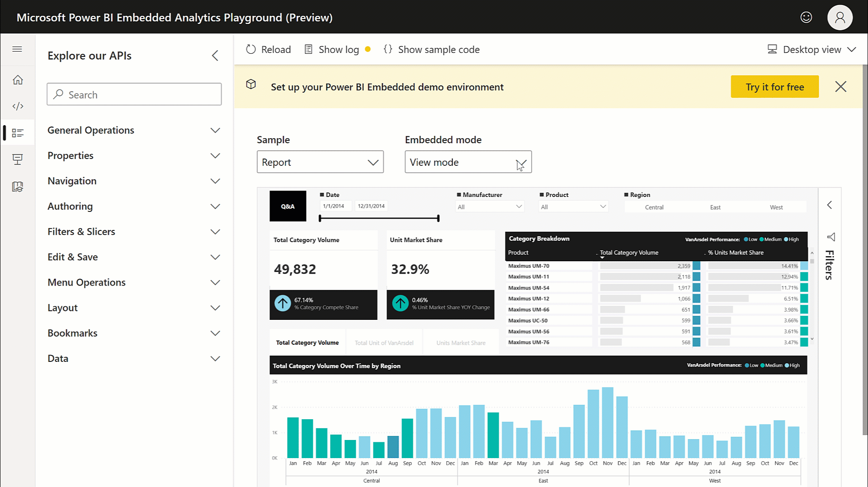Click the Try it for free button
The image size is (868, 487).
coord(774,86)
